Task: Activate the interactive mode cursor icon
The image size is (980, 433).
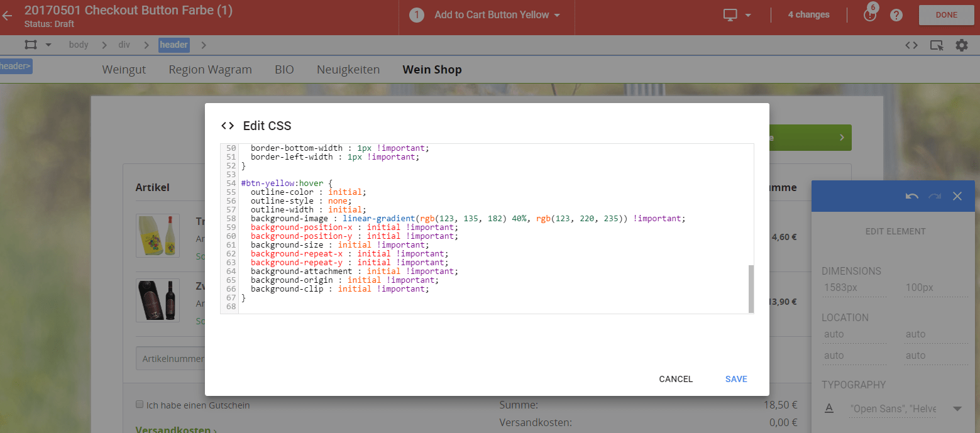Action: pos(937,45)
